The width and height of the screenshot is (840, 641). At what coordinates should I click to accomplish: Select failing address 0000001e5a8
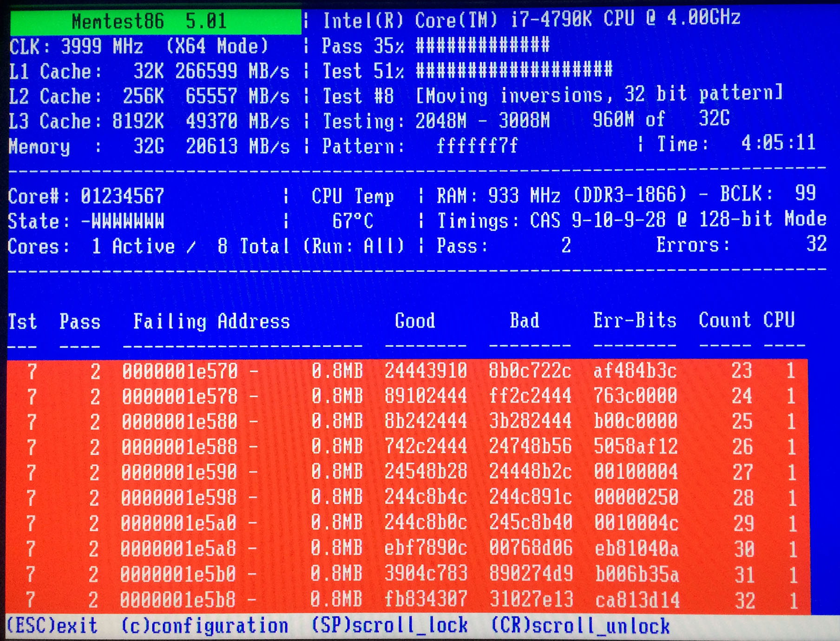click(178, 549)
